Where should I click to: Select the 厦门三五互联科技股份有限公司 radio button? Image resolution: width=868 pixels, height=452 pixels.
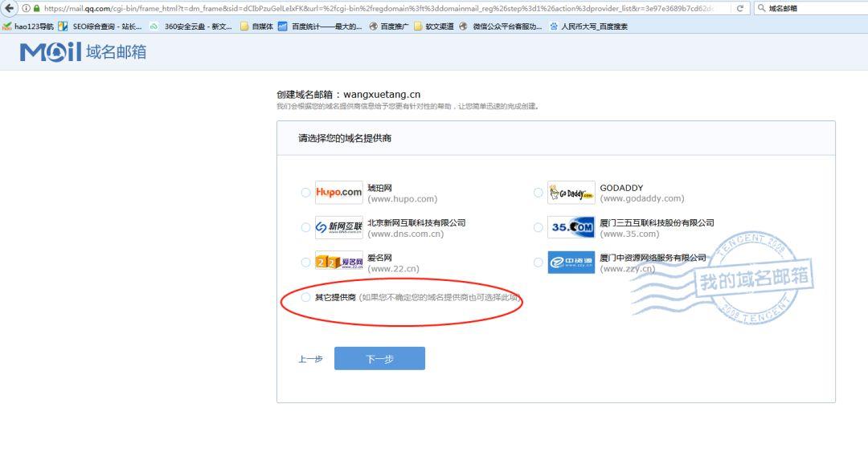(538, 227)
